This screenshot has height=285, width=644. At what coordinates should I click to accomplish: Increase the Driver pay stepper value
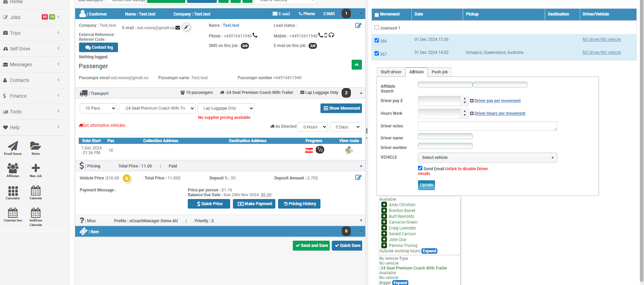point(465,99)
